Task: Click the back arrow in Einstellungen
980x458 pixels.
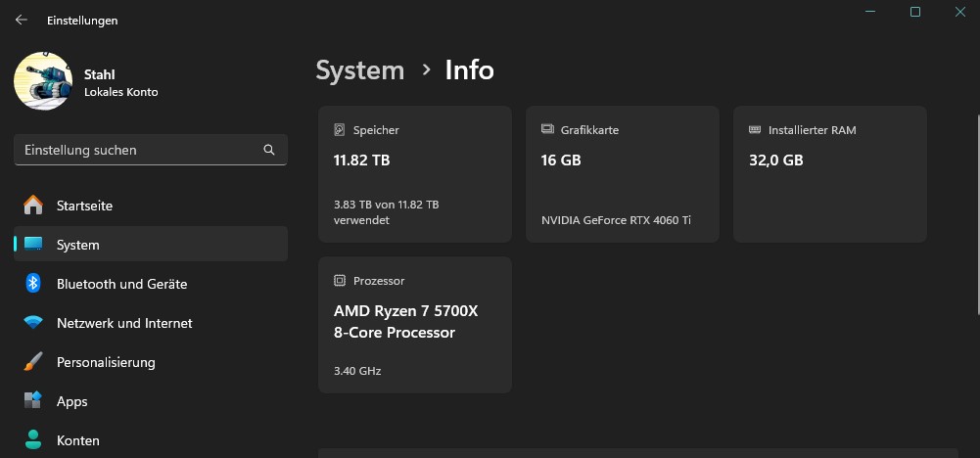Action: pos(22,20)
